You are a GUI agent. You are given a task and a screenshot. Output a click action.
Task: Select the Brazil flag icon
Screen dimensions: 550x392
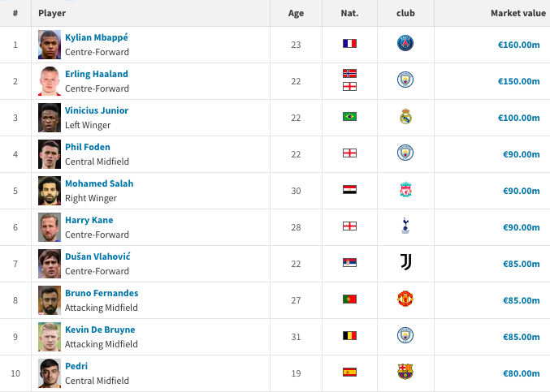349,116
